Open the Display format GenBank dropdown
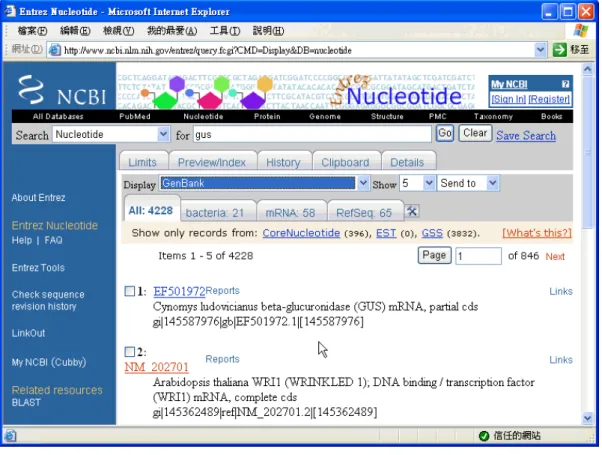This screenshot has width=602, height=455. coord(265,183)
